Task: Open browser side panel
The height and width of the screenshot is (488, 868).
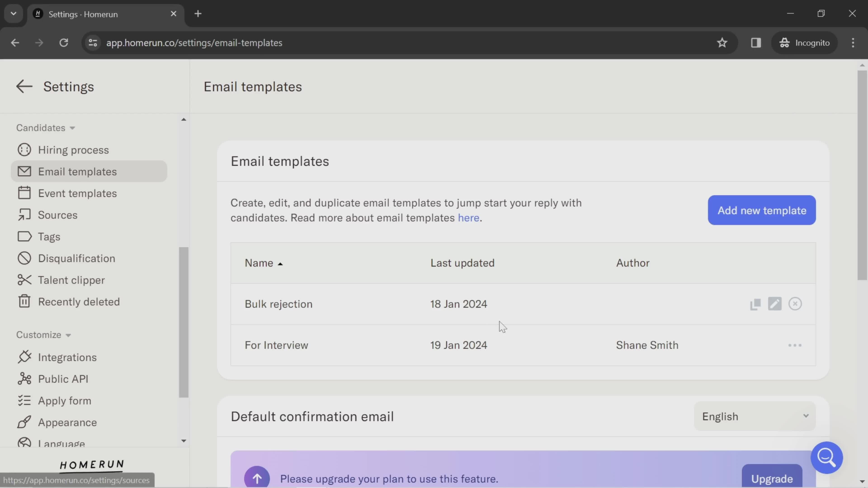Action: [x=756, y=43]
